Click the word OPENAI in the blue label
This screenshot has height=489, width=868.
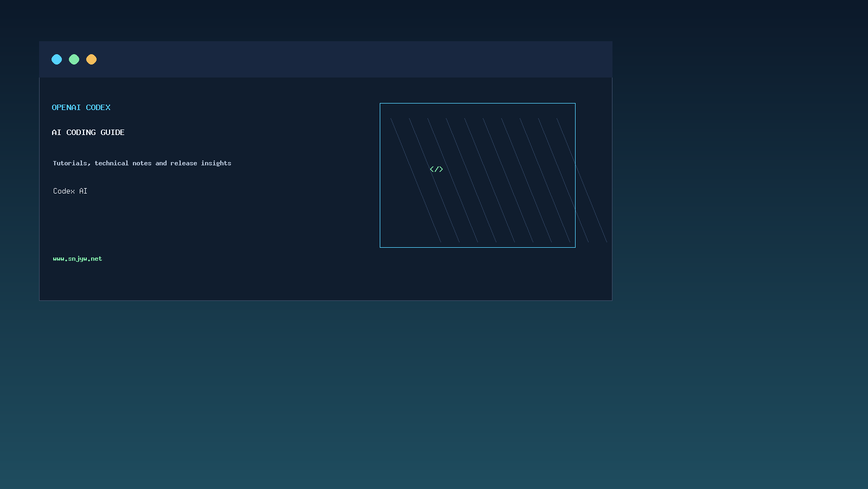coord(66,107)
